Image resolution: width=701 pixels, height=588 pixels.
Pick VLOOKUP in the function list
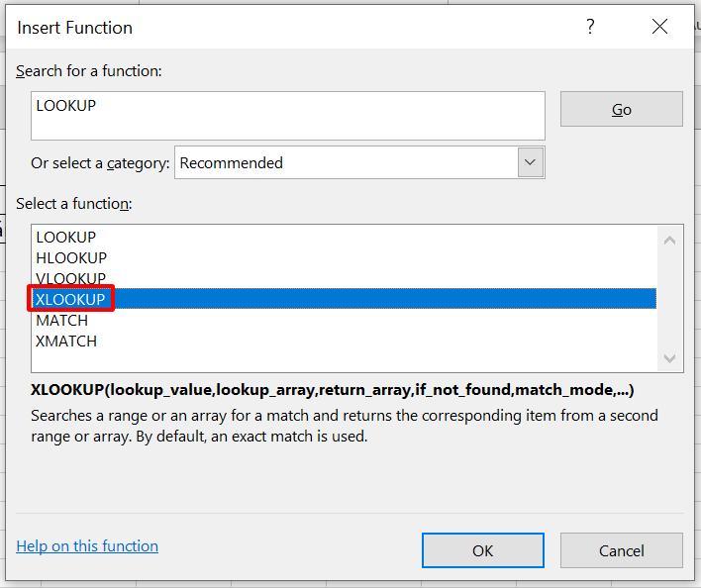[x=70, y=279]
